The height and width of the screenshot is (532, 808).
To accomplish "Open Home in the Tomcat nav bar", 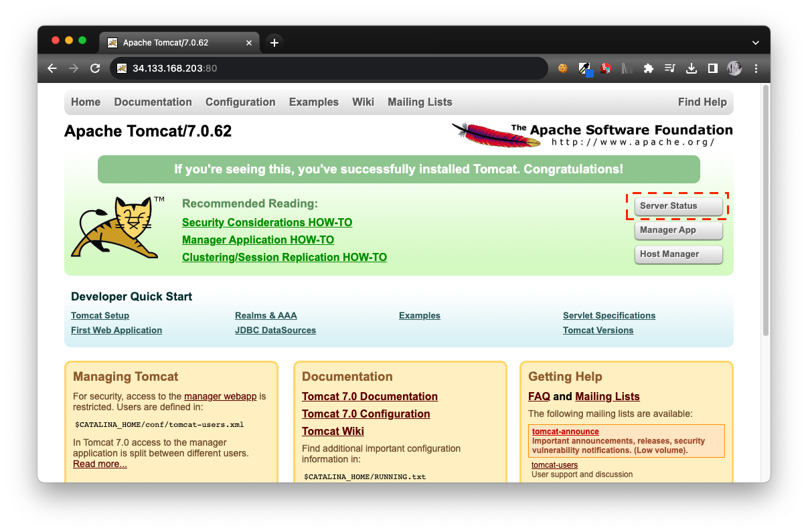I will click(x=86, y=102).
